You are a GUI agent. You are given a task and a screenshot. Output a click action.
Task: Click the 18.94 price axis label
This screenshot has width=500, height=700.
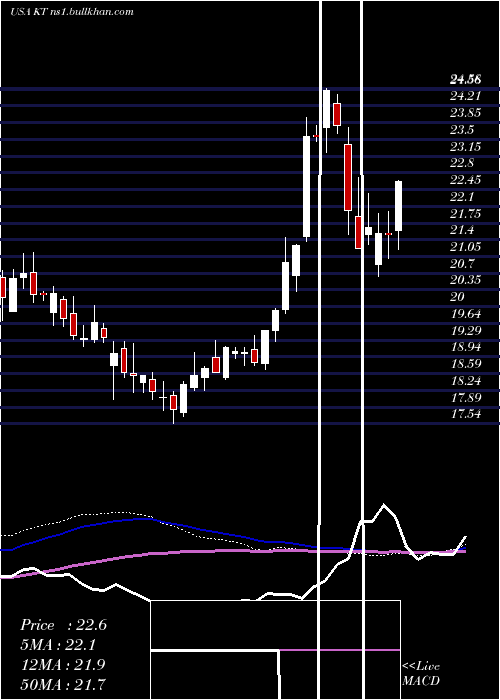click(x=466, y=347)
